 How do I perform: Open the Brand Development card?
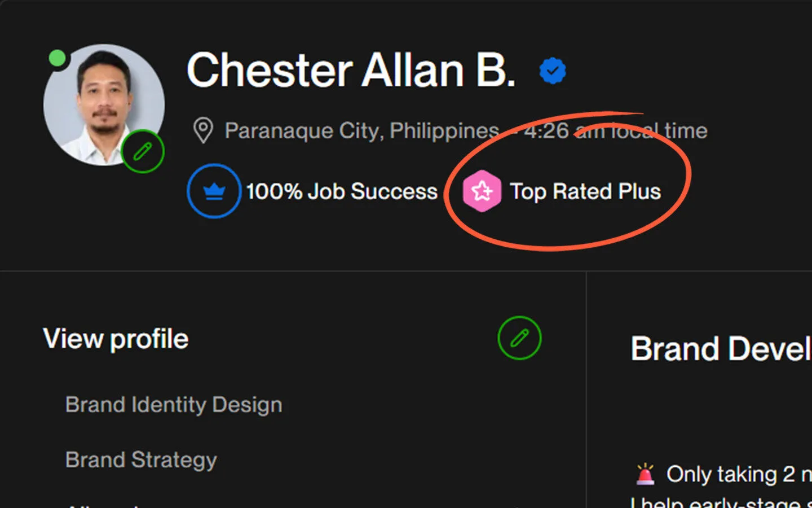[x=721, y=348]
